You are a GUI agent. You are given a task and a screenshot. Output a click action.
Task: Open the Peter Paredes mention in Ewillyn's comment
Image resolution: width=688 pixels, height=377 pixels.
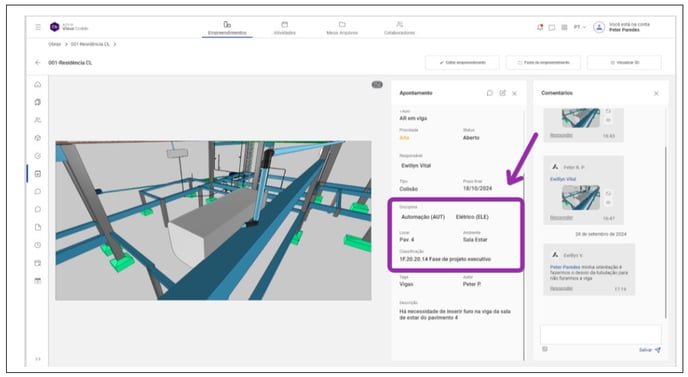(565, 267)
